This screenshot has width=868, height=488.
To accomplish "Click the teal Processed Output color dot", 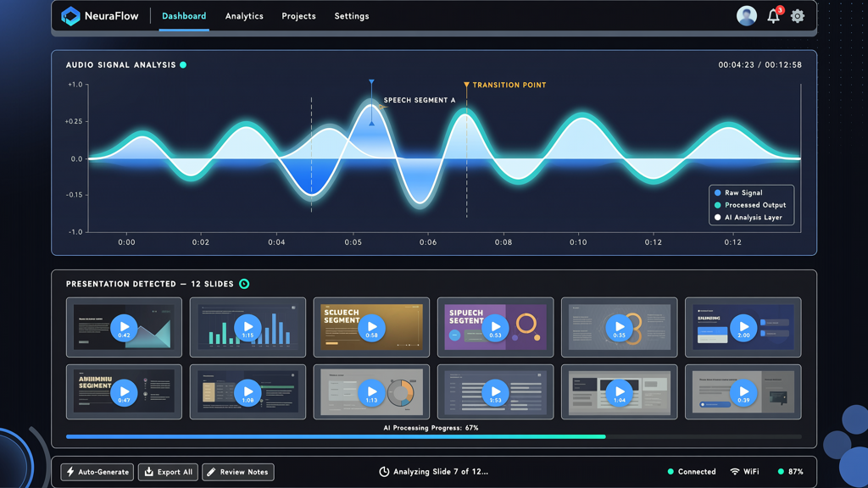I will pos(717,205).
